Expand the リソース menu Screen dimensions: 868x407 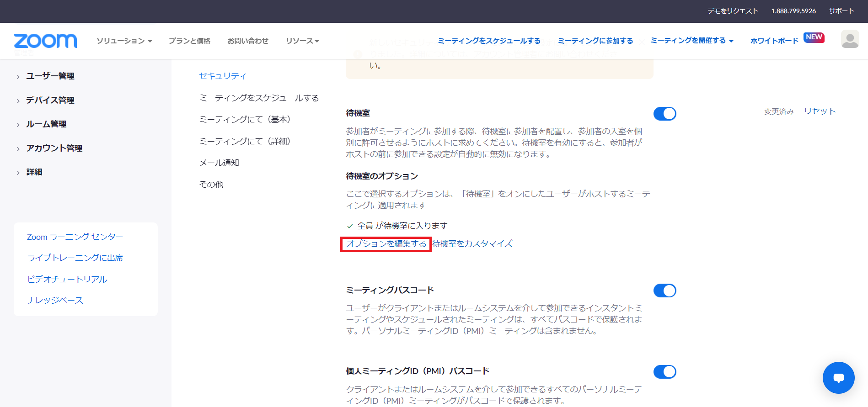(302, 41)
